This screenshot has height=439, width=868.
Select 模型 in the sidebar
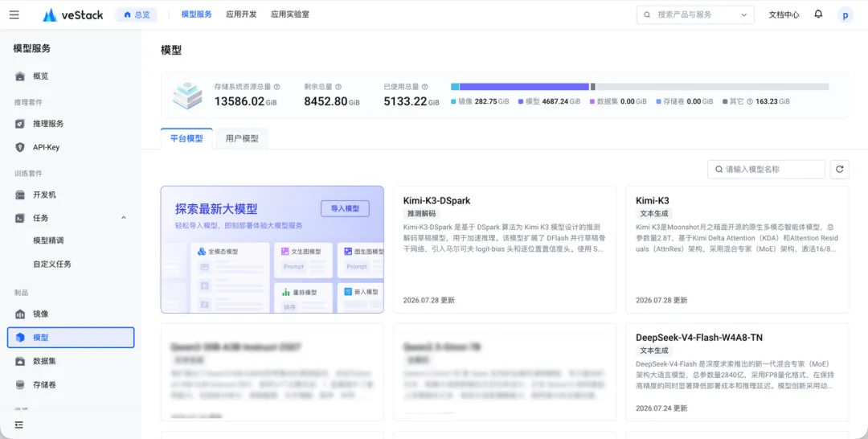71,338
